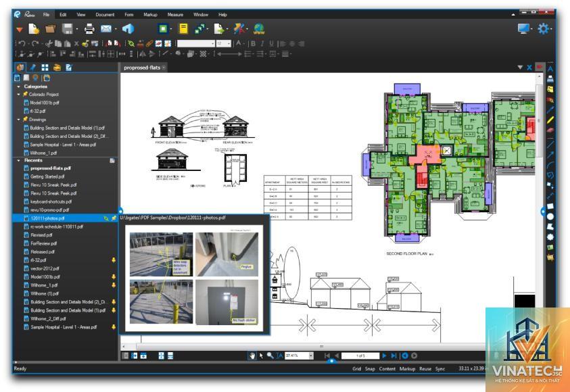This screenshot has width=570, height=392.
Task: Select highlighted 120111-photos.pdf in Recents
Action: point(66,218)
